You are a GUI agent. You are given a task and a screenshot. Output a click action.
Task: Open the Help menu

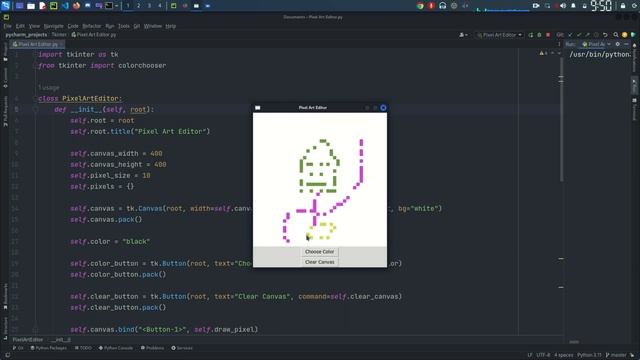pyautogui.click(x=171, y=26)
